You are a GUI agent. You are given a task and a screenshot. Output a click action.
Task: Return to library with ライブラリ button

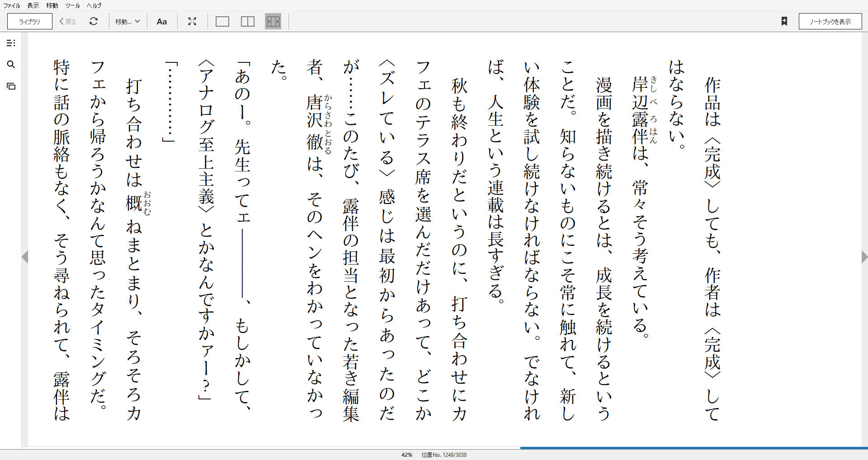point(28,21)
